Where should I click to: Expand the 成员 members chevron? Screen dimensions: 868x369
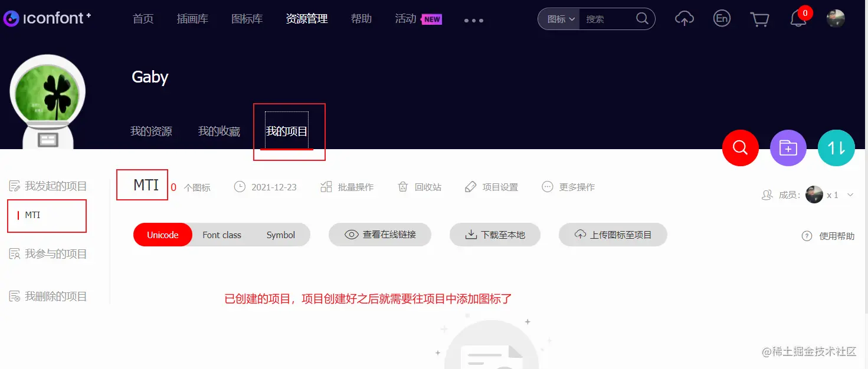[850, 195]
